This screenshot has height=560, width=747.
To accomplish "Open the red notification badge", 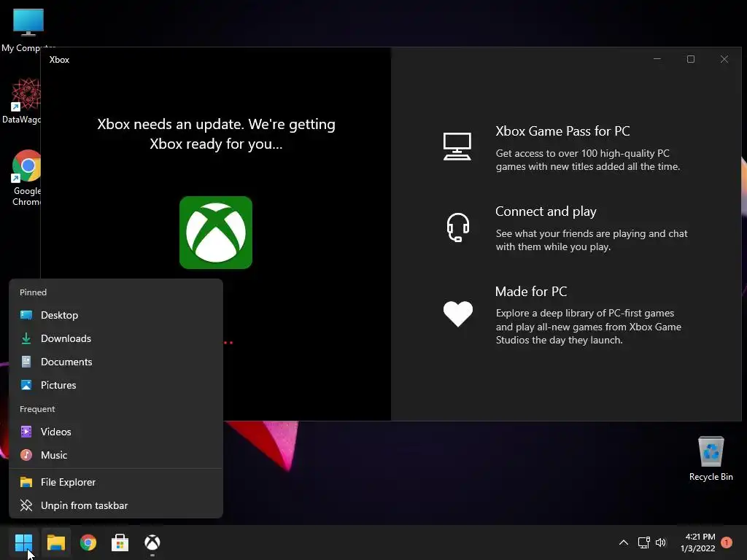I will [x=727, y=542].
